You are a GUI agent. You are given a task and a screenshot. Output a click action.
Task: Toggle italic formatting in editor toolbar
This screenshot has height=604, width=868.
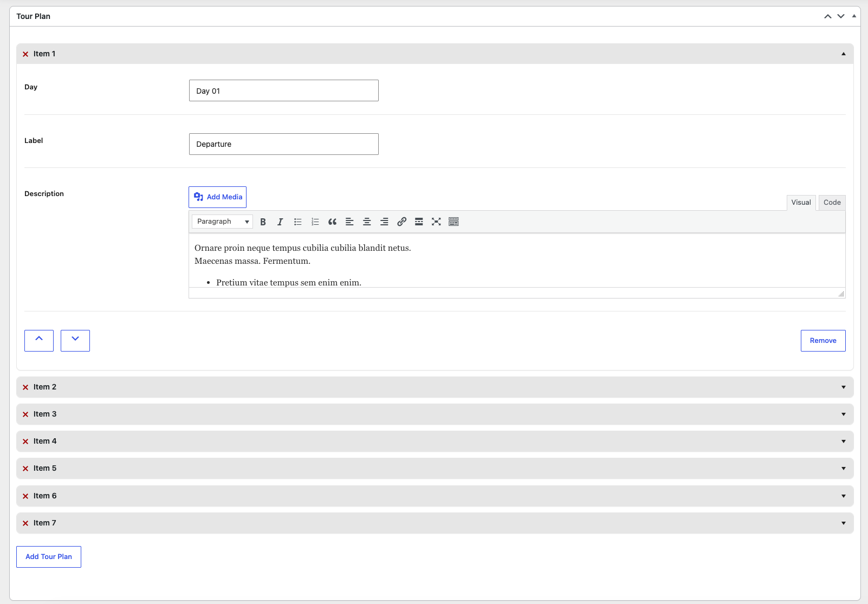(280, 222)
